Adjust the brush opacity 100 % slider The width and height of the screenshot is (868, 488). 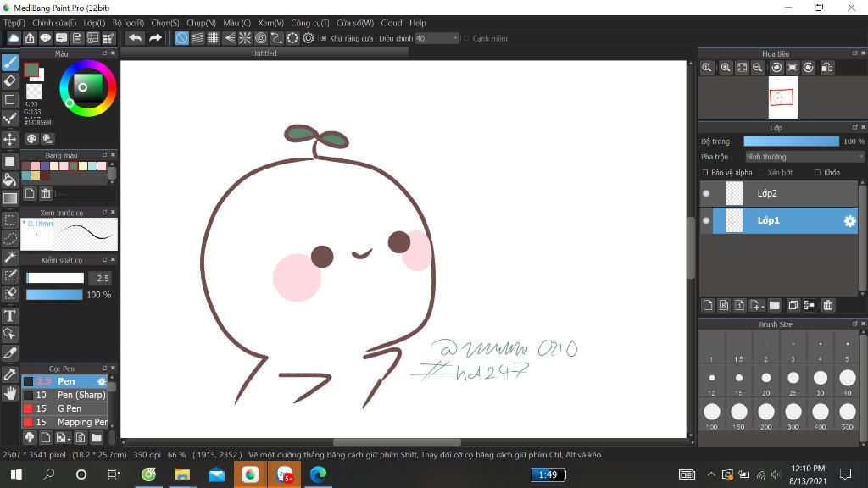coord(54,294)
